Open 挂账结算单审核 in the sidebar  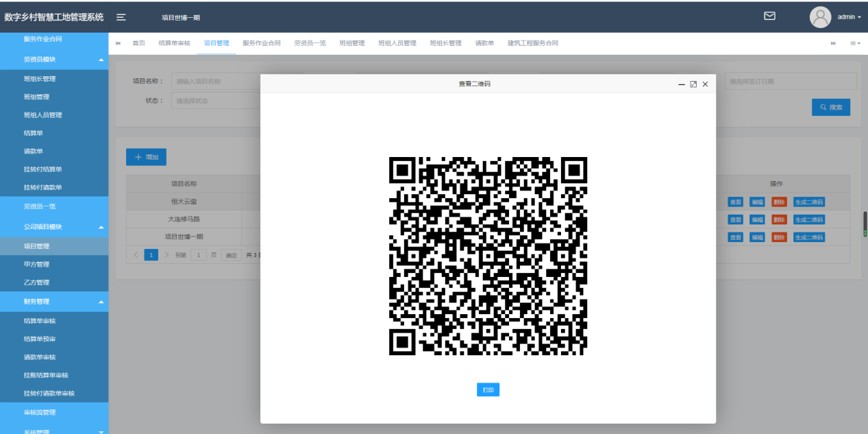coord(54,375)
